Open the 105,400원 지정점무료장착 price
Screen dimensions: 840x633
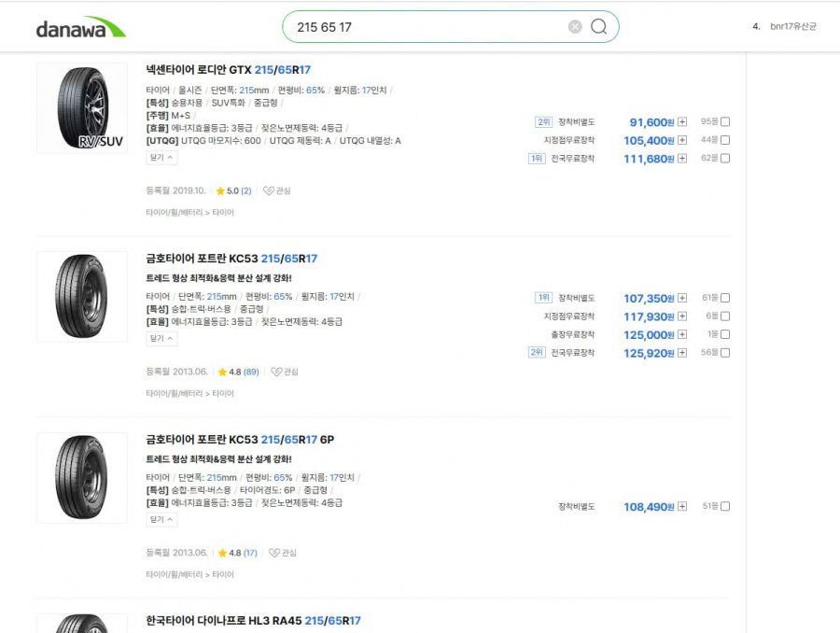[649, 140]
